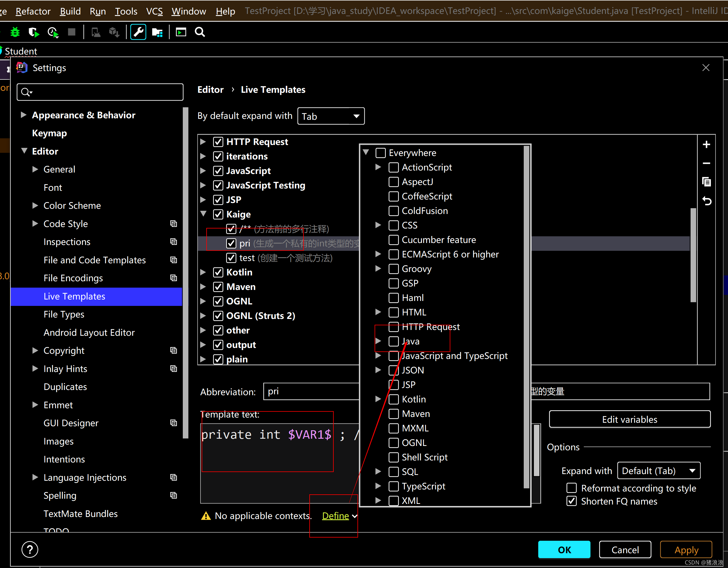Screen dimensions: 728x568
Task: Open the Refactor menu
Action: pos(33,11)
